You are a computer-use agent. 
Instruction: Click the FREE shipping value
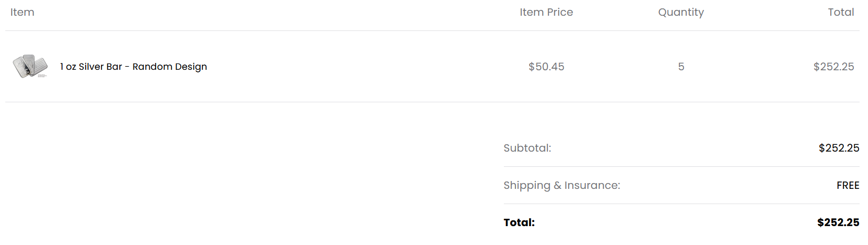(x=848, y=185)
